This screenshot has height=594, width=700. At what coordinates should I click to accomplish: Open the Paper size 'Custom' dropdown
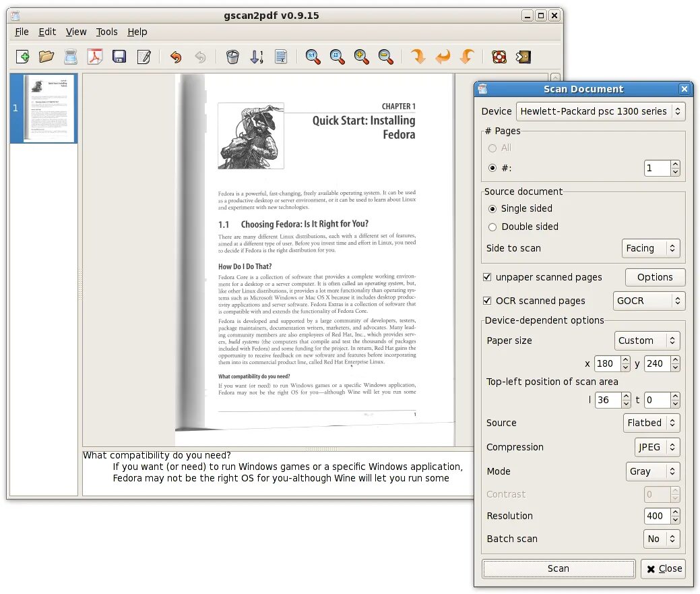pyautogui.click(x=647, y=340)
